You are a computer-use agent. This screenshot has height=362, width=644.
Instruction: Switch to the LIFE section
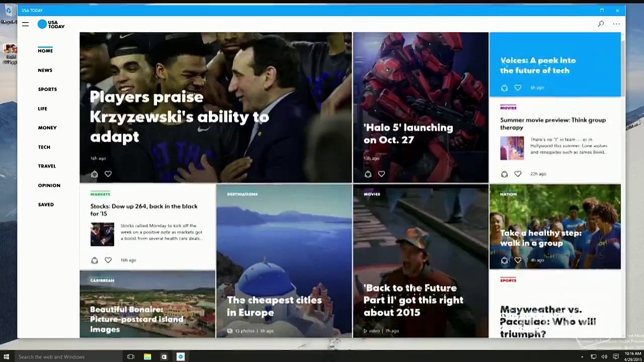(x=42, y=109)
